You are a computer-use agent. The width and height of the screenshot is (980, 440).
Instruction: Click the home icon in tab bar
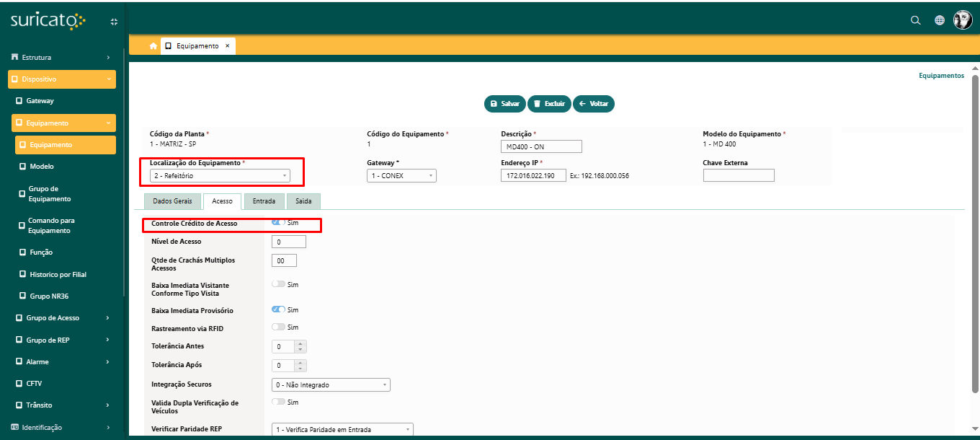coord(153,45)
